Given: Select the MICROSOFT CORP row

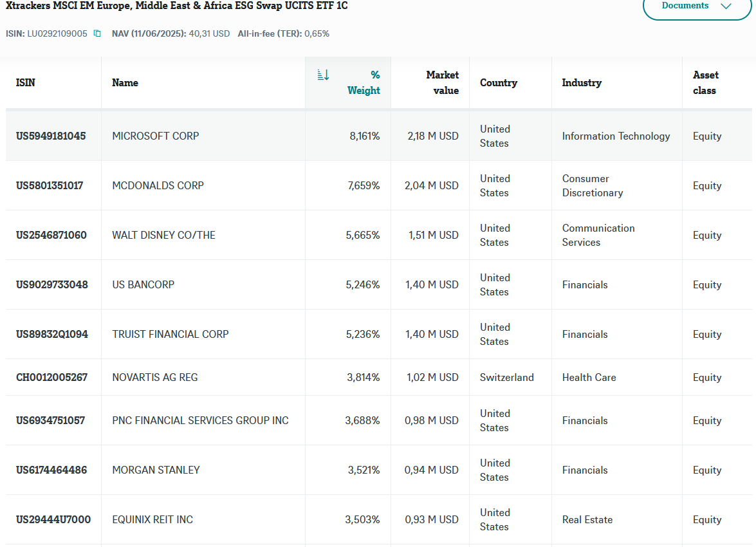Looking at the screenshot, I should click(378, 136).
